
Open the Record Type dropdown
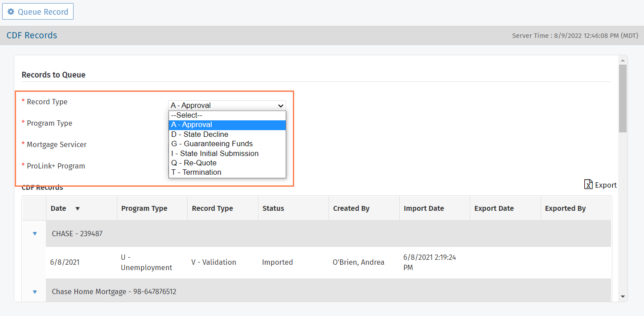tap(227, 106)
